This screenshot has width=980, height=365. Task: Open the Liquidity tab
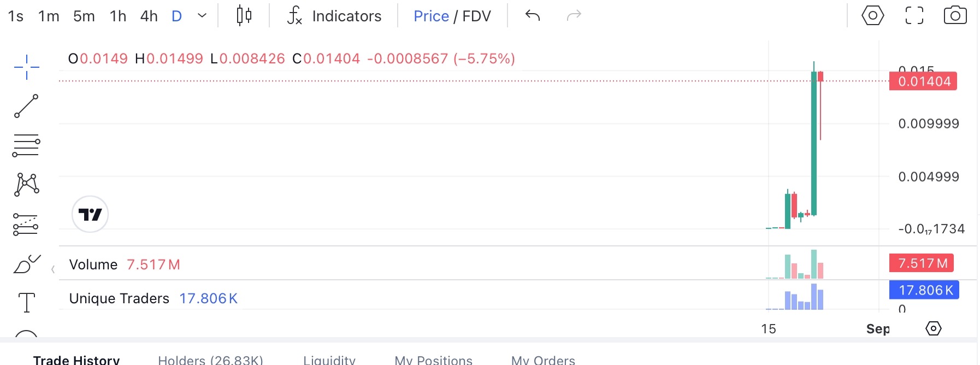[329, 360]
